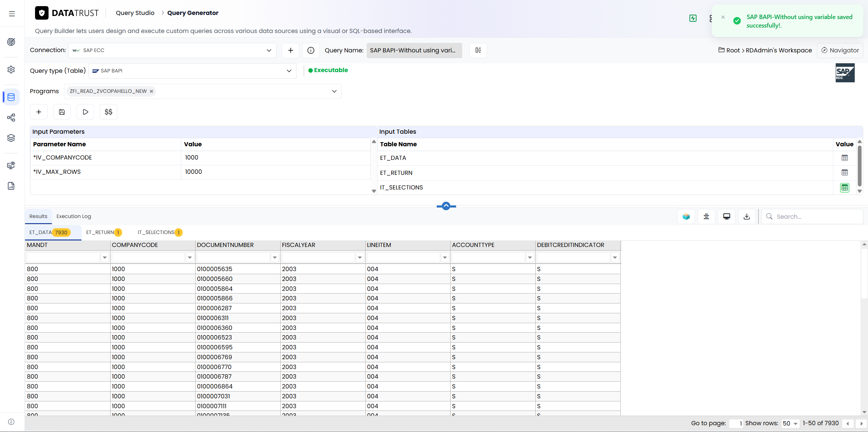Screen dimensions: 868x432
Task: Change the Show rows 50 dropdown
Action: (x=790, y=423)
